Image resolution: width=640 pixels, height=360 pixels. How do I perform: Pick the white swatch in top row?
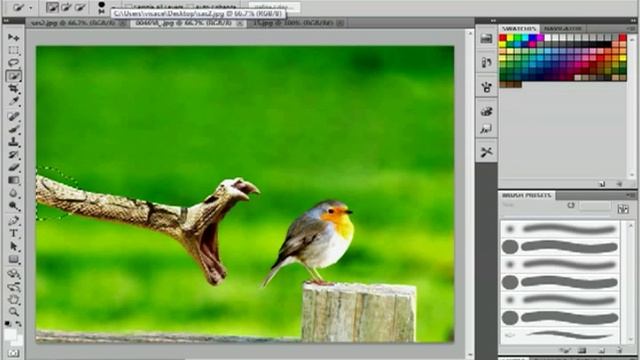[547, 38]
